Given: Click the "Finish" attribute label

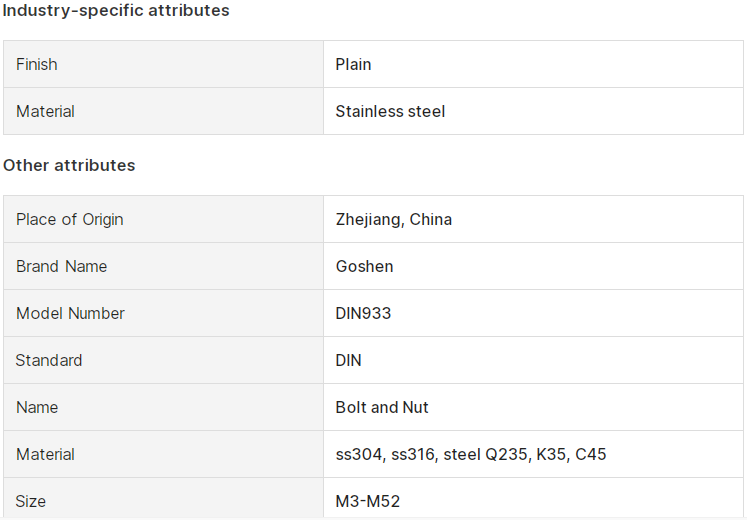Looking at the screenshot, I should point(37,64).
